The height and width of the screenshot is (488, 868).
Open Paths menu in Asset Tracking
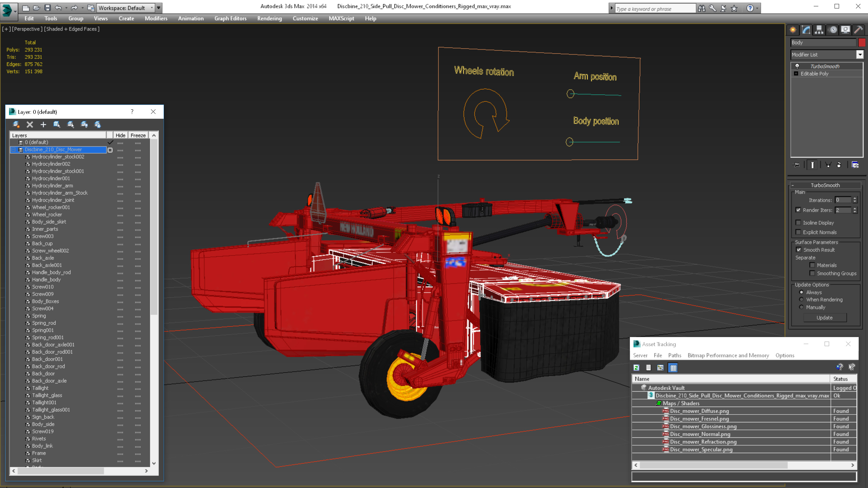click(x=674, y=355)
